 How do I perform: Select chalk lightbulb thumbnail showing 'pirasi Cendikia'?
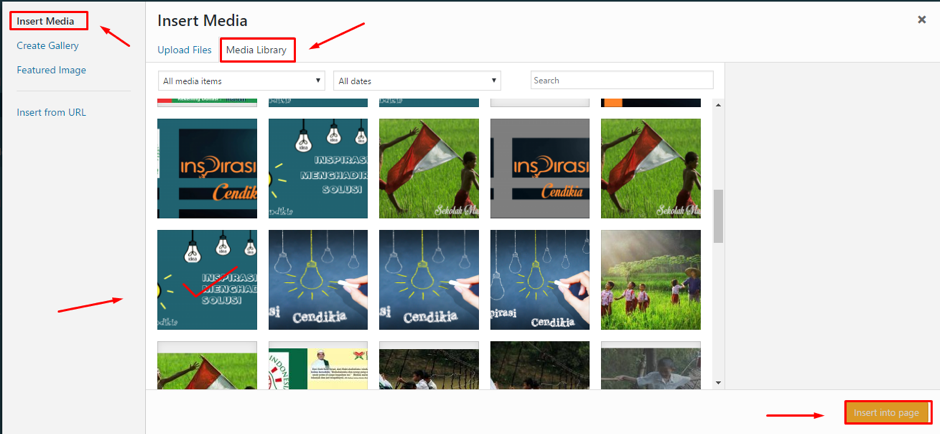[x=540, y=280]
